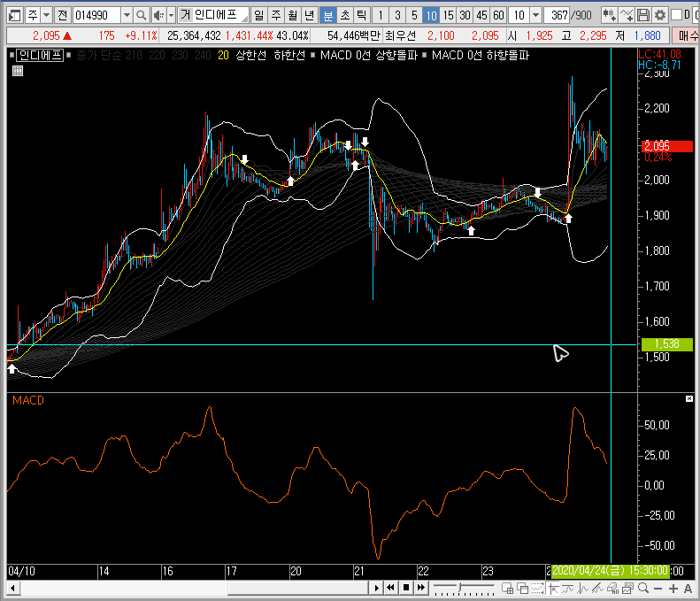Viewport: 700px width, 601px height.
Task: Play forward chart replay
Action: (376, 588)
